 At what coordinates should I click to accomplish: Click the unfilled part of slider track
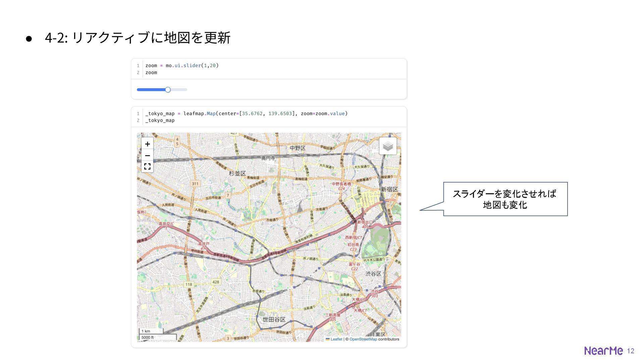coord(179,89)
